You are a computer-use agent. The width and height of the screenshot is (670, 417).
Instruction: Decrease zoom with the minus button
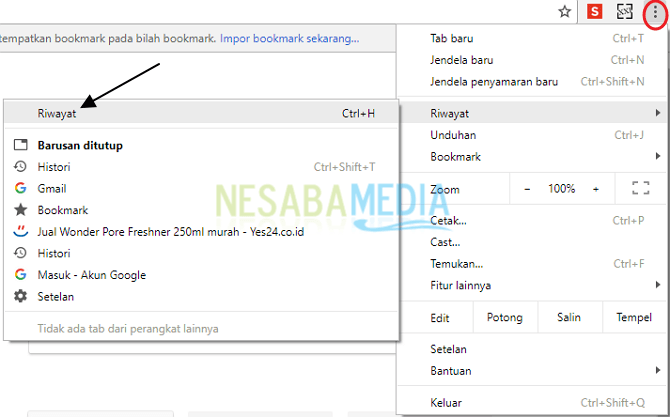point(527,189)
